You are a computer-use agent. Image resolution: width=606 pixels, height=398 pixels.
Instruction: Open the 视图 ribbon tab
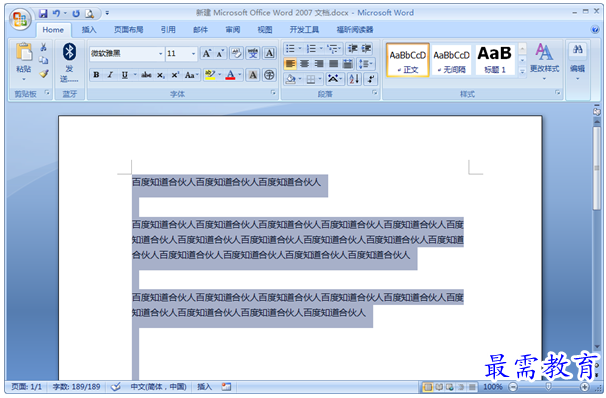265,30
